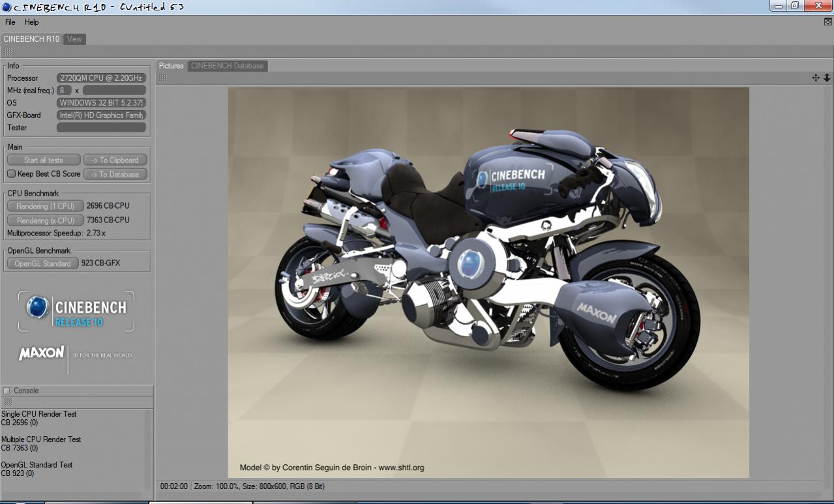Click the Multiprocessor Speedup 2.73 x text
Image resolution: width=834 pixels, height=504 pixels.
56,233
